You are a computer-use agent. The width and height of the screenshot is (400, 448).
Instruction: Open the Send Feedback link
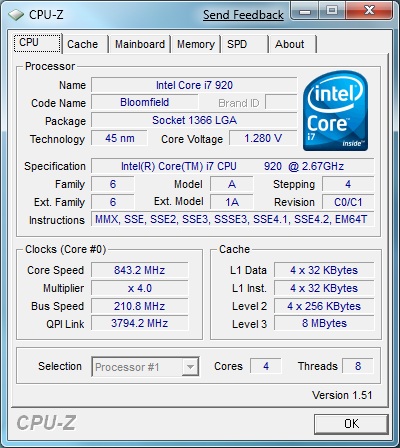tap(243, 15)
